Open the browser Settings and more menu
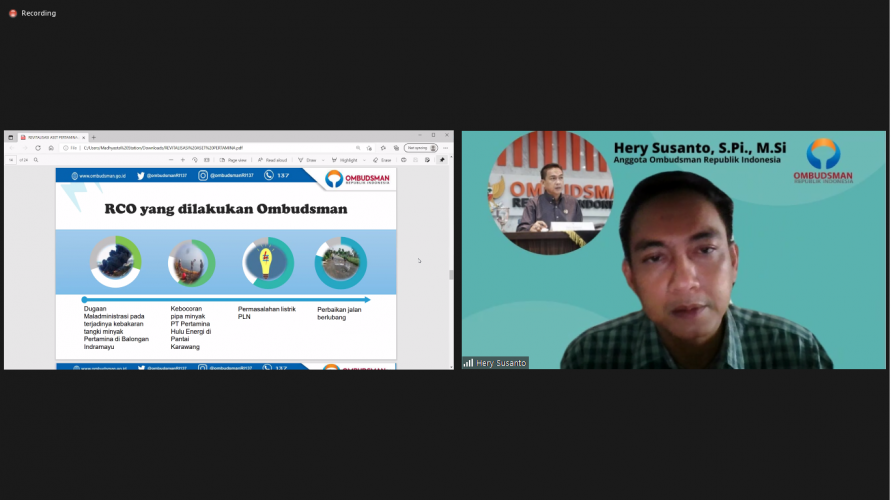 click(445, 148)
